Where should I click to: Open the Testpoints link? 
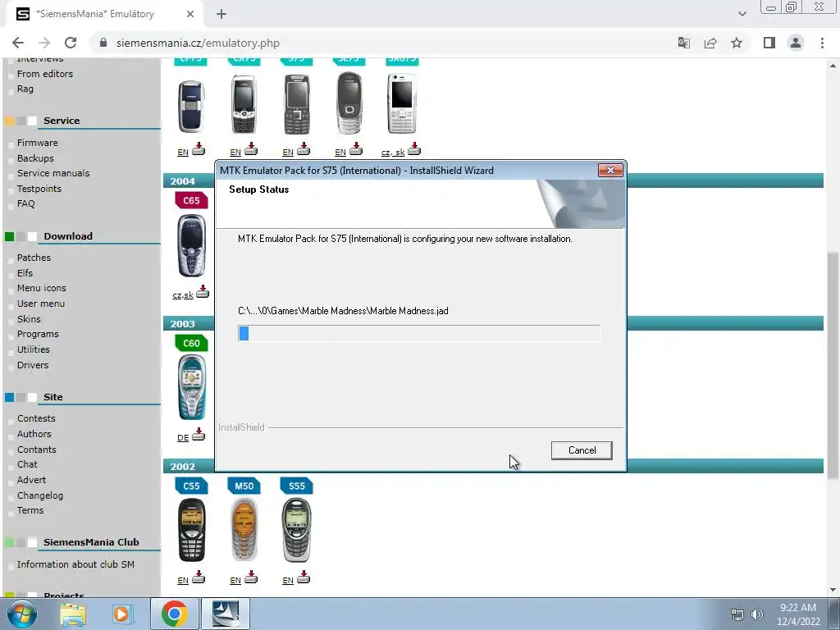[39, 189]
